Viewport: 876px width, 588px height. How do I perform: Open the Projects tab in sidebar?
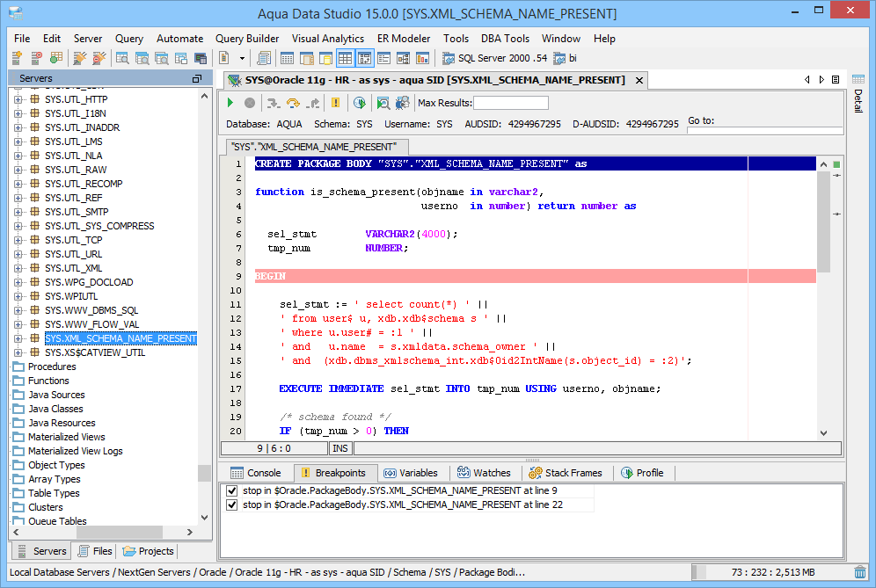click(149, 551)
